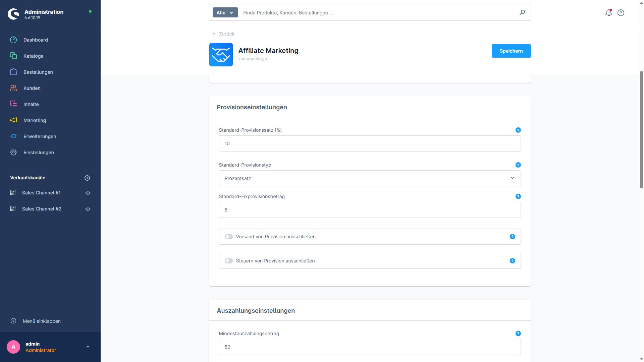The image size is (644, 362).
Task: Click the Kataloge sidebar icon
Action: [13, 56]
